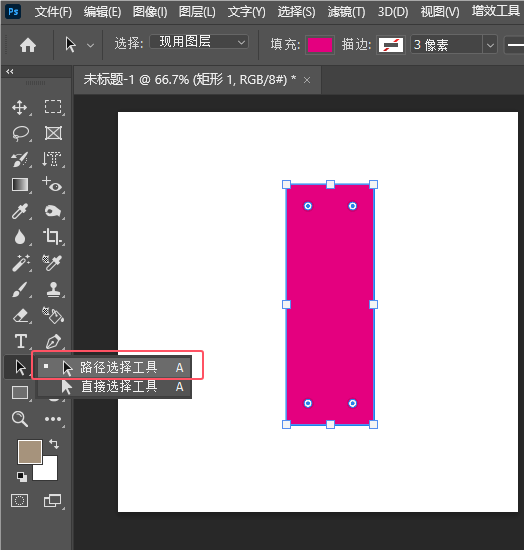Open the 滤镜(T) menu
The height and width of the screenshot is (550, 524).
click(346, 12)
